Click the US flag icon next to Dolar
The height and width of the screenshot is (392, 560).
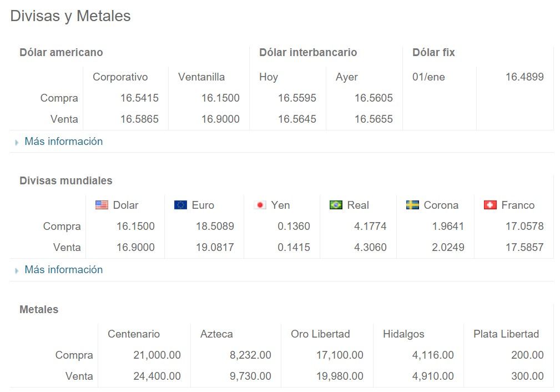point(102,205)
